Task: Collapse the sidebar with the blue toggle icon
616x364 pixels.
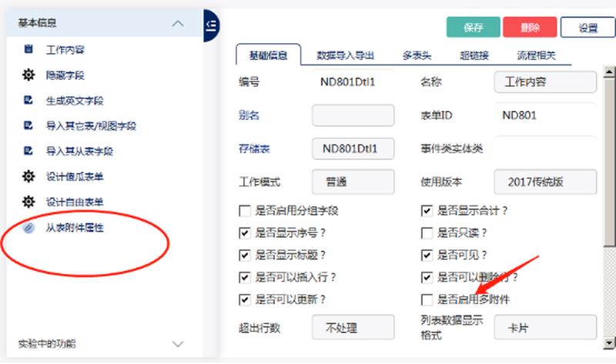Action: (211, 25)
